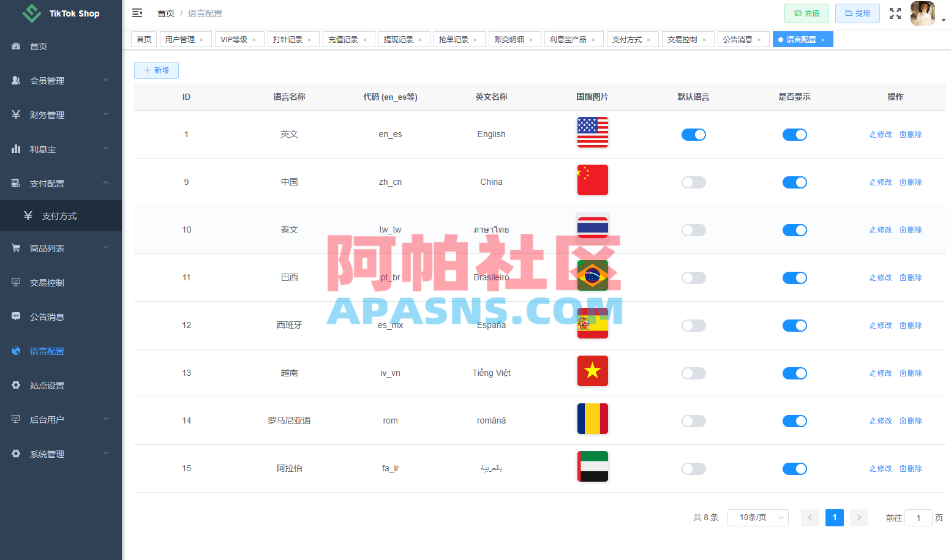Click the green 充值 button

click(806, 13)
